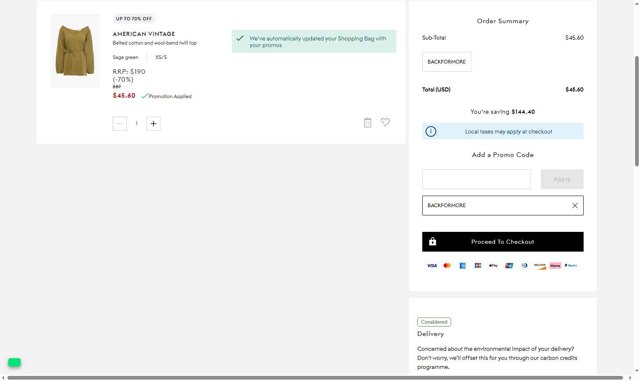The height and width of the screenshot is (381, 640).
Task: Click the Diners Club payment icon
Action: pos(524,265)
